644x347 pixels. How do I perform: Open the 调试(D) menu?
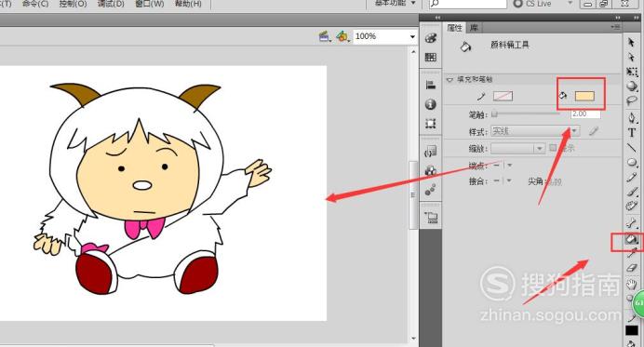tap(111, 4)
